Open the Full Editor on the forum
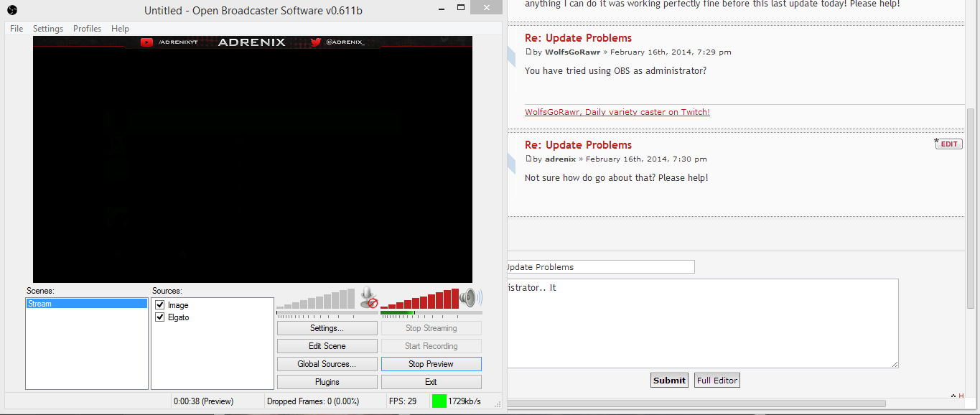This screenshot has height=415, width=980. click(717, 381)
